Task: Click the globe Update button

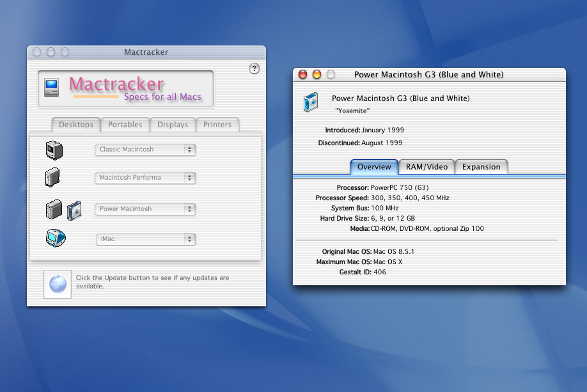Action: tap(58, 284)
